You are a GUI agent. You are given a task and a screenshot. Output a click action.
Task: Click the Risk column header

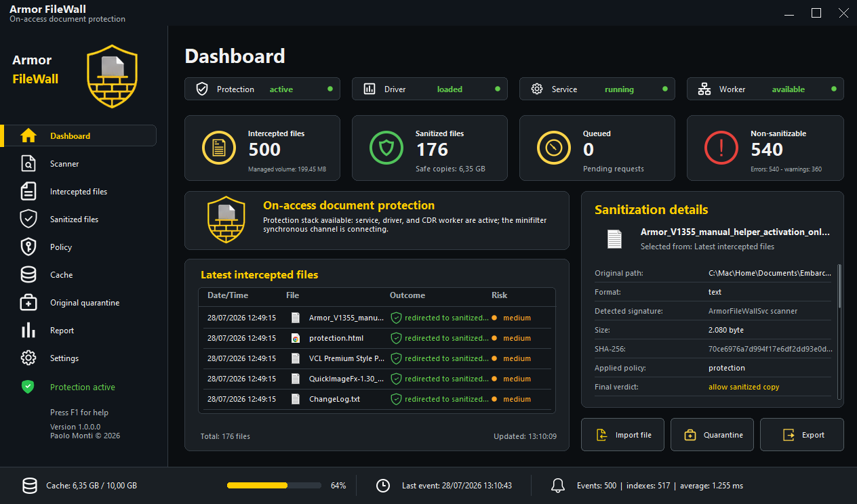(x=499, y=295)
